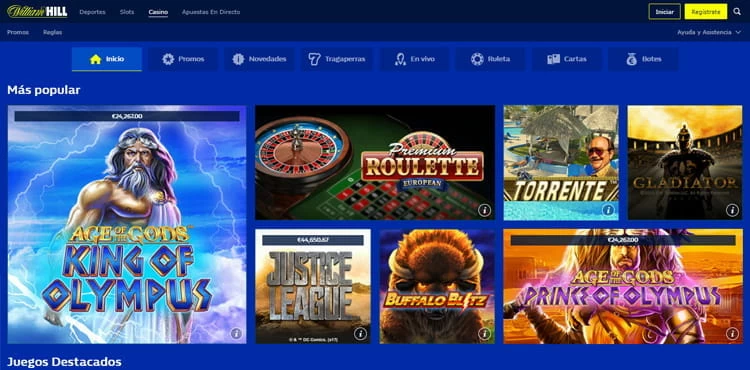
Task: Open info icon on Gladiator game
Action: point(732,210)
